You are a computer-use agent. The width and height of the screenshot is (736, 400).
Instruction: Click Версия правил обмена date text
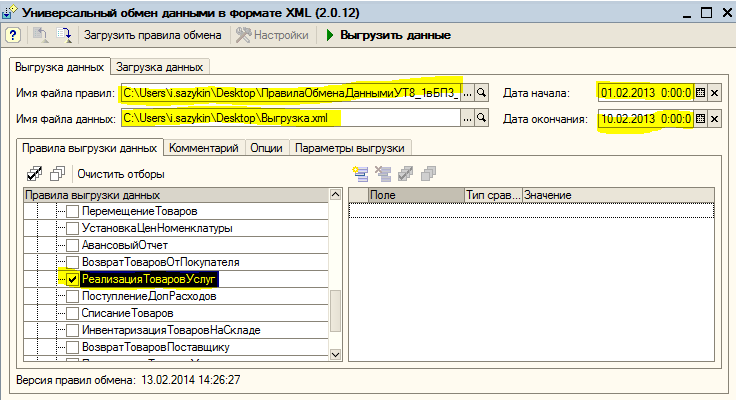pos(191,380)
